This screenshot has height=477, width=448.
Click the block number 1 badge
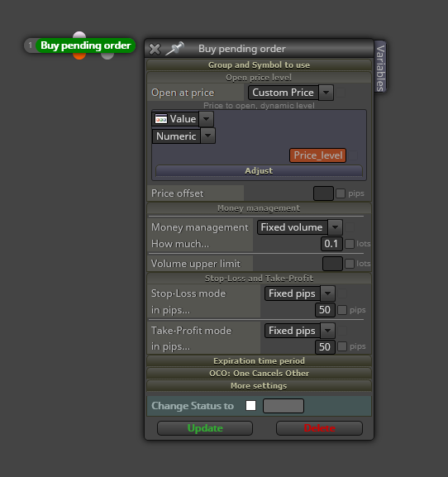tap(30, 45)
